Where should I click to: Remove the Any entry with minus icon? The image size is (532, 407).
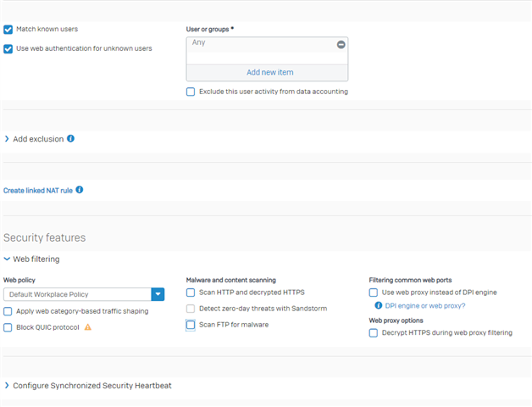pyautogui.click(x=341, y=44)
